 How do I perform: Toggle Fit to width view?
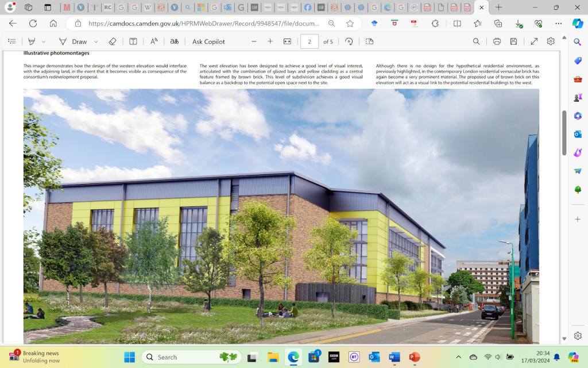tap(287, 41)
